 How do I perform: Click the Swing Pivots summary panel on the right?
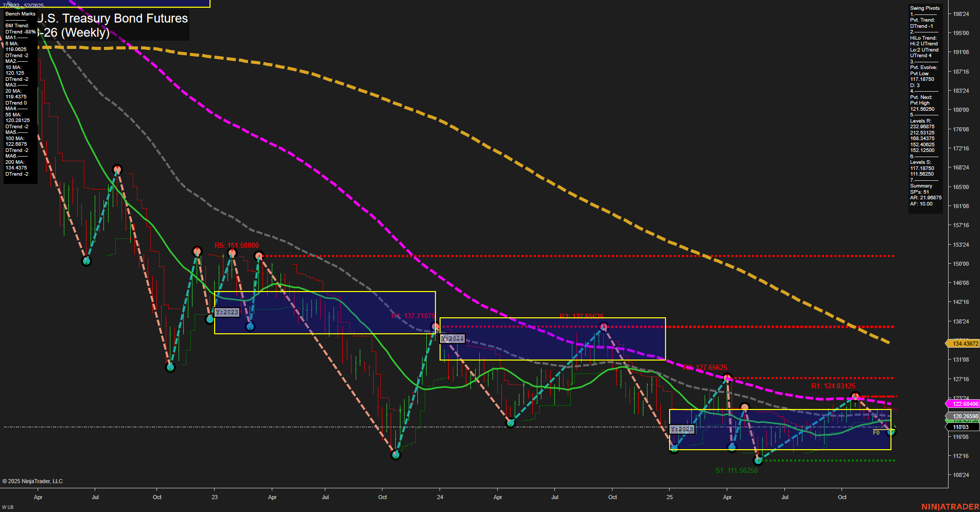point(925,103)
